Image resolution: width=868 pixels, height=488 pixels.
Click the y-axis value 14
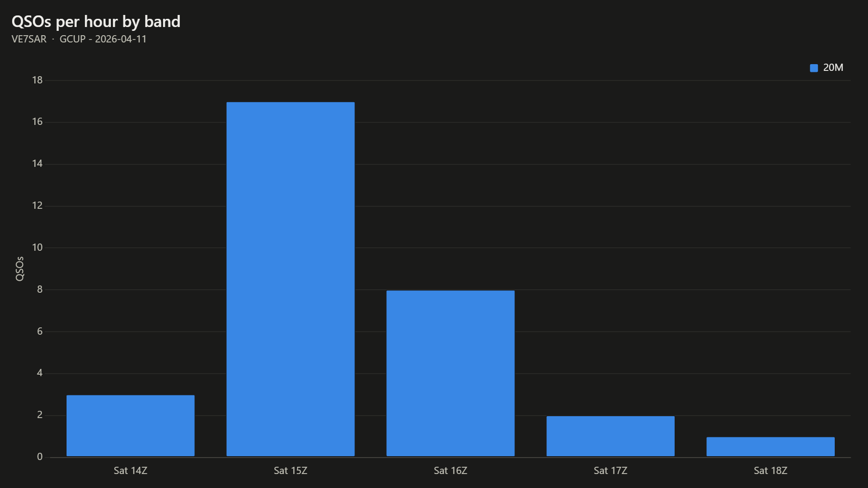point(37,164)
